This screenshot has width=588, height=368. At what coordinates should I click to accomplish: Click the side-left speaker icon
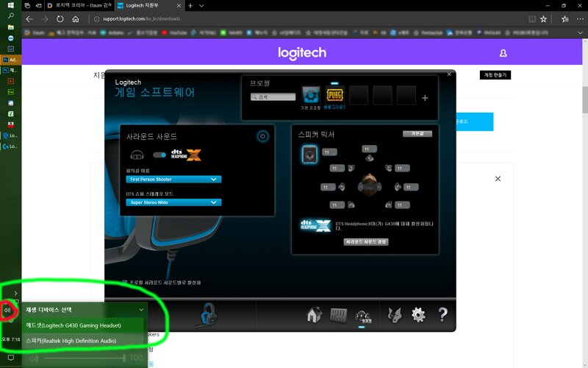342,187
